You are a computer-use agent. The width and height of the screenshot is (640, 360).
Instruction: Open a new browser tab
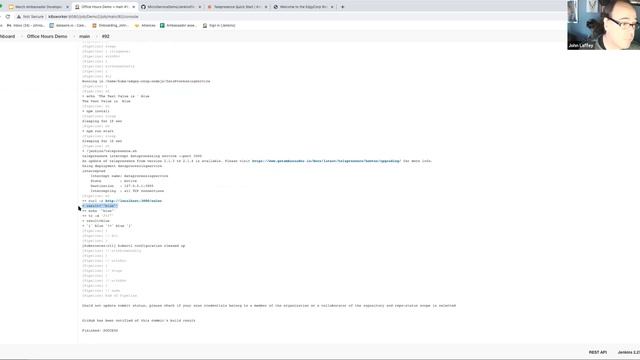pyautogui.click(x=342, y=7)
